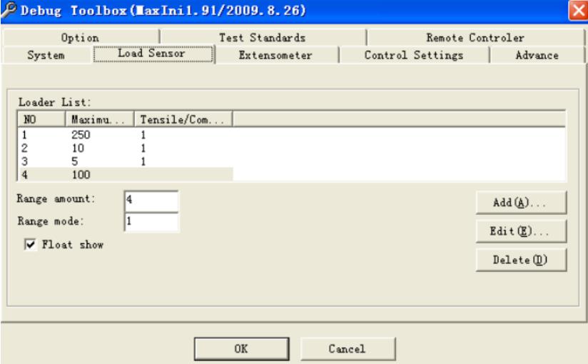Click the Tensile/Com... column header
This screenshot has height=364, width=588.
[x=183, y=119]
